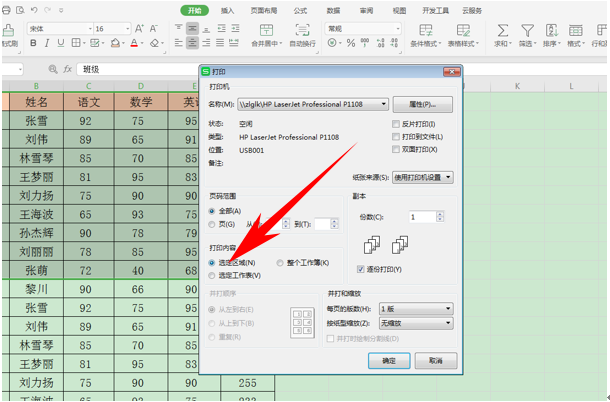Align text to top
The height and width of the screenshot is (402, 610).
[x=178, y=28]
